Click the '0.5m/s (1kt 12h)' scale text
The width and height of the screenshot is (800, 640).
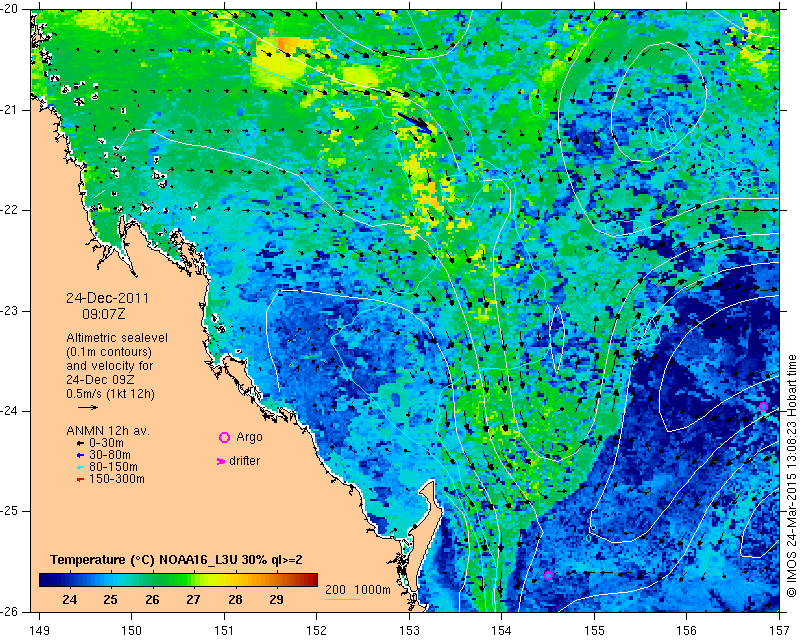point(111,394)
